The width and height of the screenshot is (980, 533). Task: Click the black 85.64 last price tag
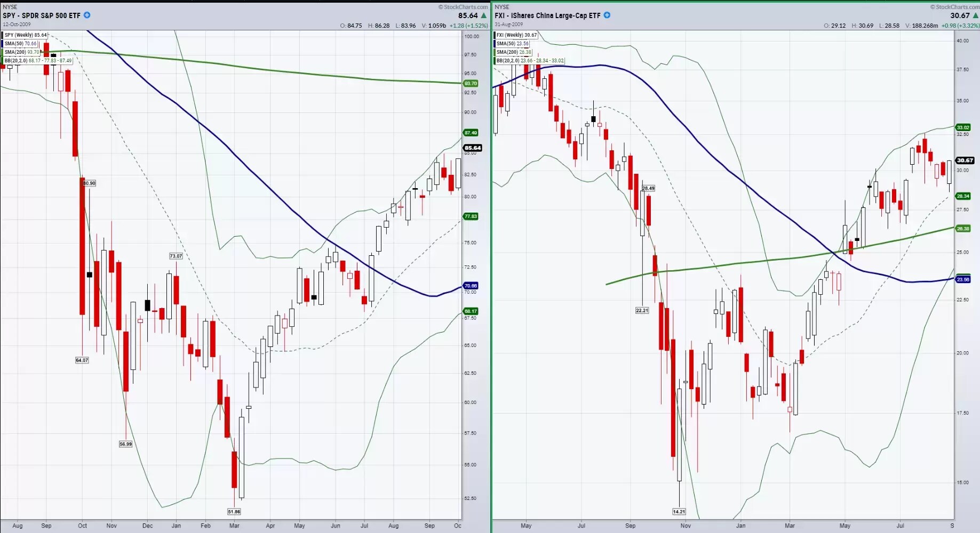(x=473, y=148)
